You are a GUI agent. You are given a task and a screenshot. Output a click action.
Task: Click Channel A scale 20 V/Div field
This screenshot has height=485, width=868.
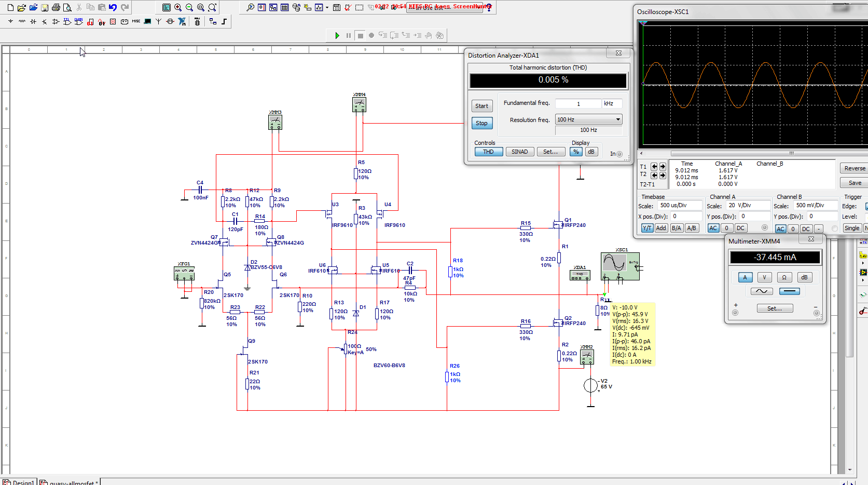coord(748,205)
